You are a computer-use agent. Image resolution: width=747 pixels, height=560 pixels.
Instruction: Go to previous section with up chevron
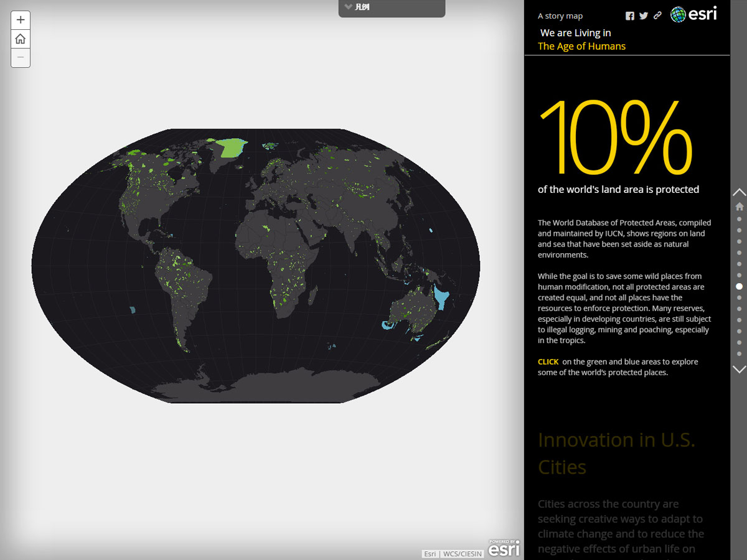pyautogui.click(x=739, y=192)
